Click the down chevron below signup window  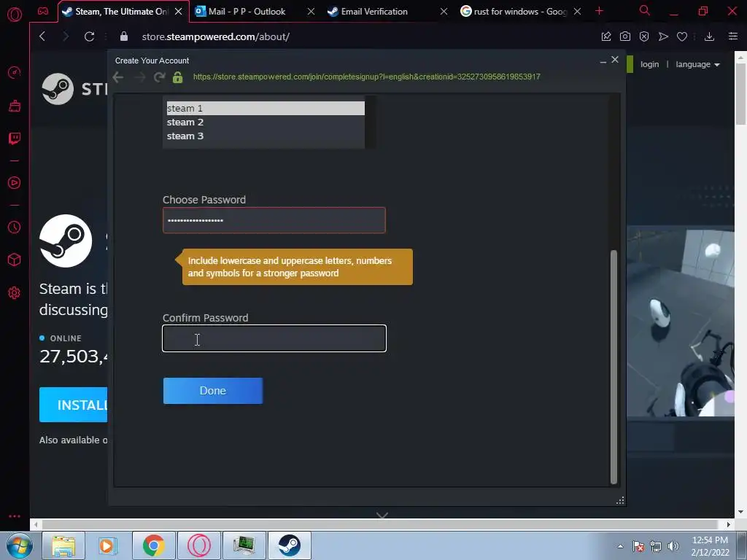point(382,516)
